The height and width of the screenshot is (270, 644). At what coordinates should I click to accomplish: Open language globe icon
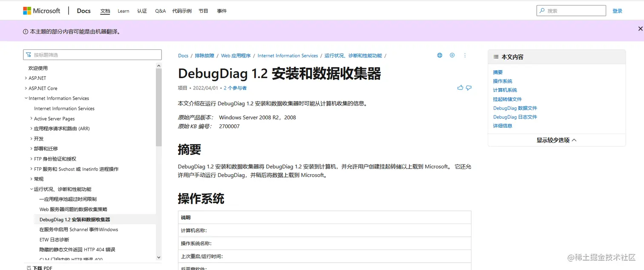click(440, 55)
